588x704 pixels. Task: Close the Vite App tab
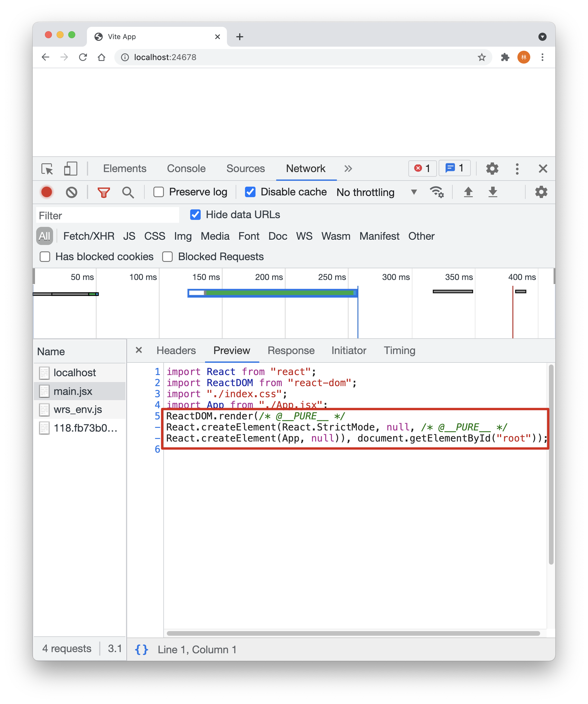click(x=218, y=36)
